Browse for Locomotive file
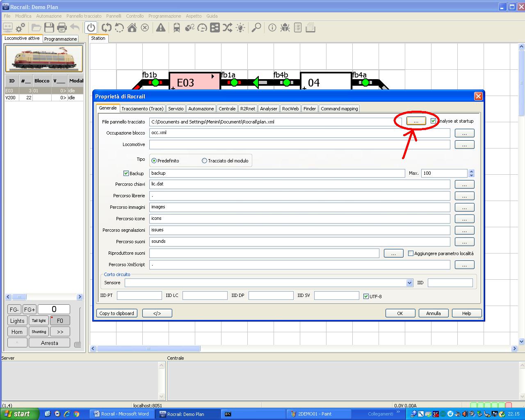This screenshot has width=525, height=420. point(464,145)
